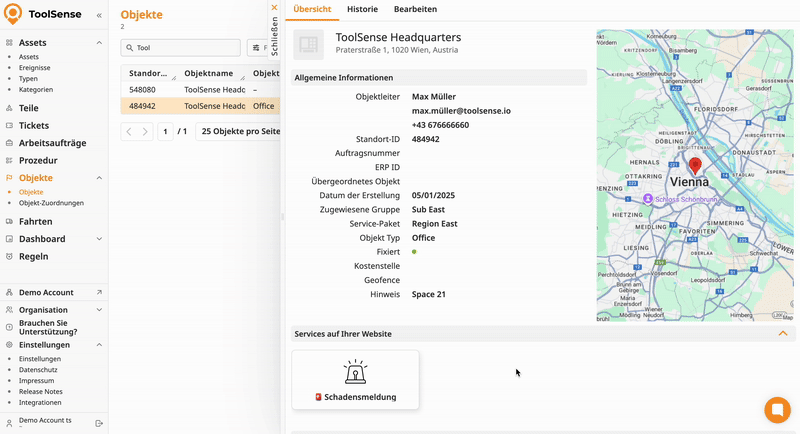Click the Teile icon in sidebar
The width and height of the screenshot is (800, 434).
click(x=9, y=108)
